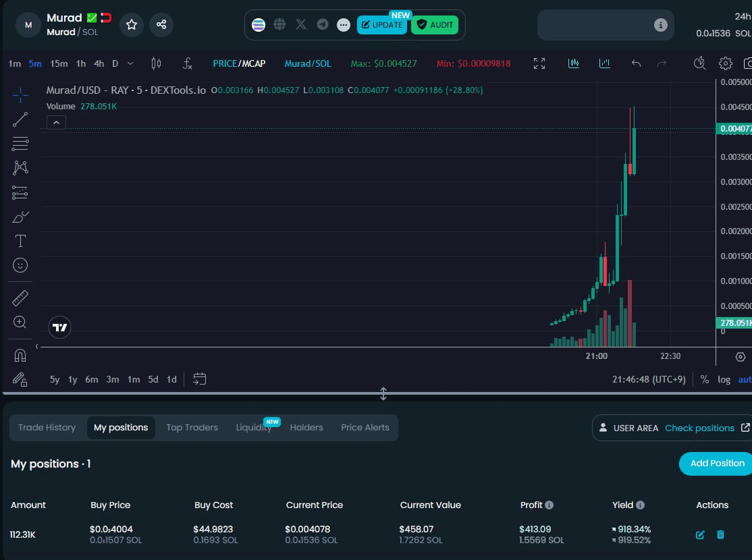Open the X social link icon

click(301, 24)
